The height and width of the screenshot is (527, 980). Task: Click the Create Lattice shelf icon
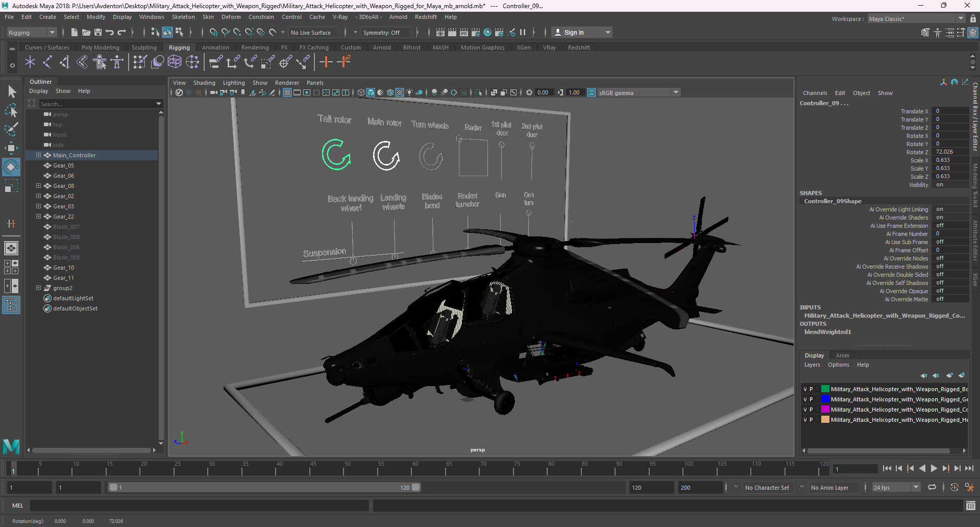(x=175, y=62)
